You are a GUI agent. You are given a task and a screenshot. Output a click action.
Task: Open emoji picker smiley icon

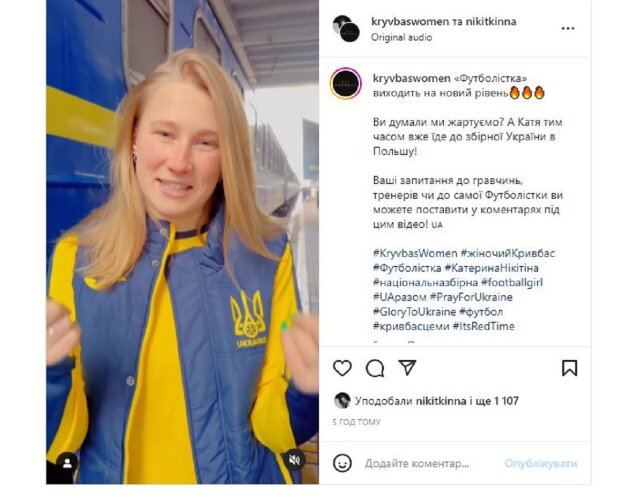(342, 463)
